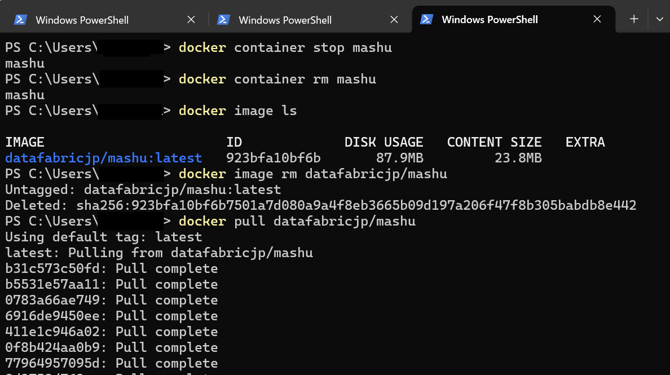The width and height of the screenshot is (670, 375).
Task: Click the 'docker image ls' command
Action: coord(238,111)
